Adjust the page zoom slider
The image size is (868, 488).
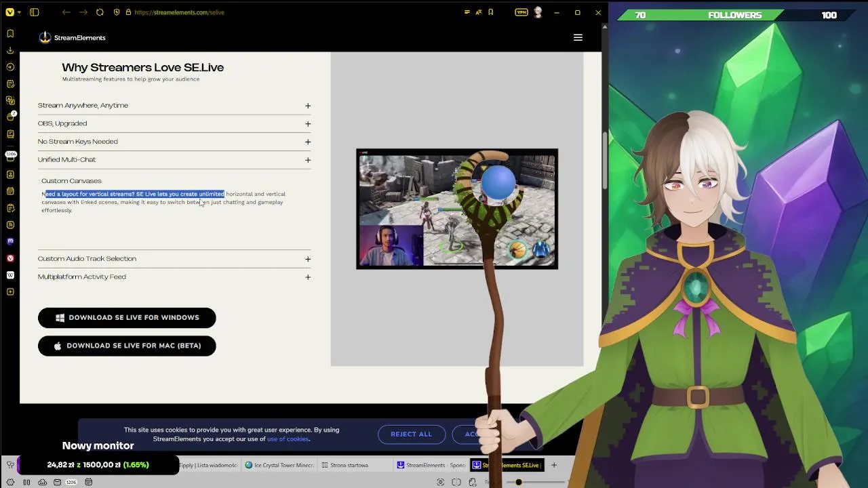point(536,483)
